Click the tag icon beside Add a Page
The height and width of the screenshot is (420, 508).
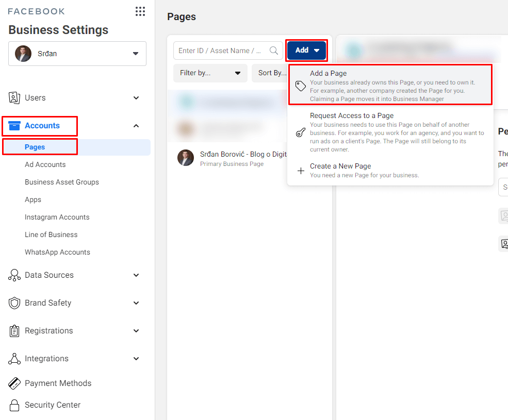(x=300, y=86)
